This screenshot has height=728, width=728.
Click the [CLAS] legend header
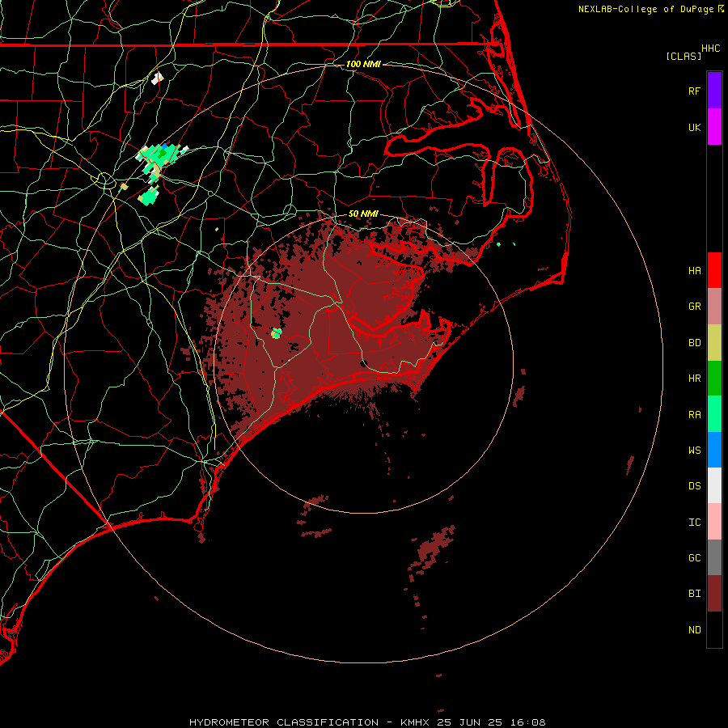(684, 56)
